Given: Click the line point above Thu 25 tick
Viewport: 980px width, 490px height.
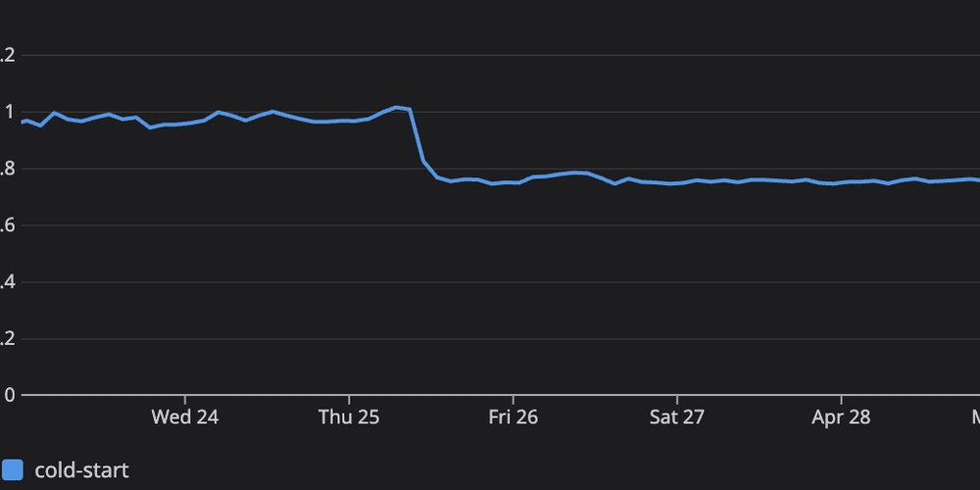Looking at the screenshot, I should tap(349, 121).
